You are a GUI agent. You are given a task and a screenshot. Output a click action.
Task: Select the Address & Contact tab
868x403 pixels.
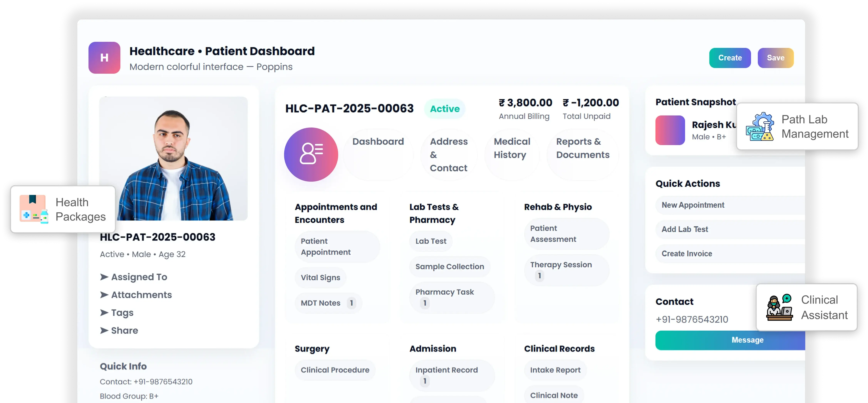pyautogui.click(x=449, y=154)
